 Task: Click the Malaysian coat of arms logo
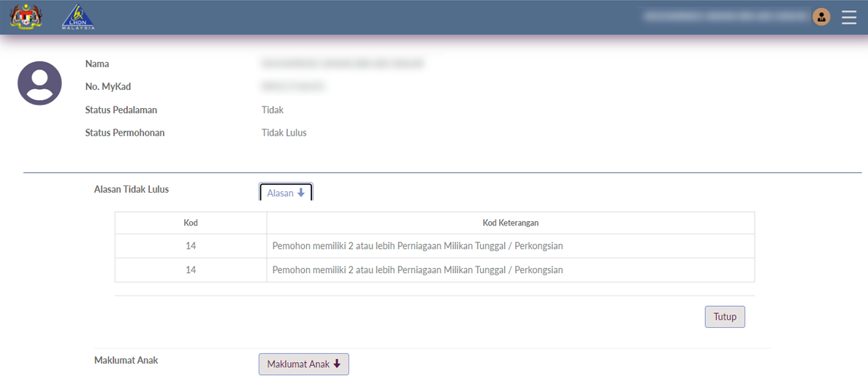tap(26, 17)
